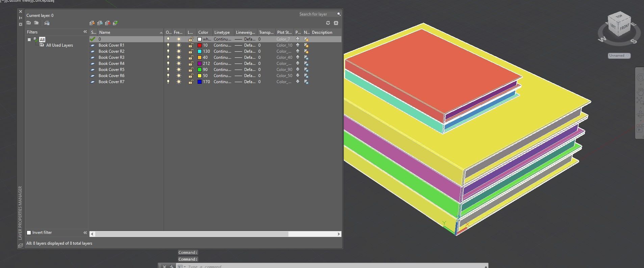Click the Plot Style column header
This screenshot has height=268, width=644.
click(x=284, y=32)
